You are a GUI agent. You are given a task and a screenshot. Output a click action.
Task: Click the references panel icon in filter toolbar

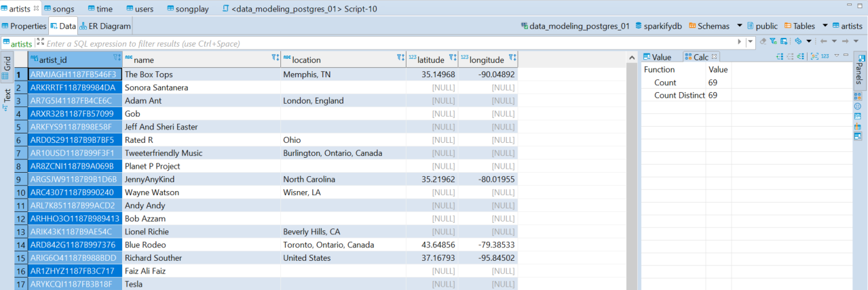click(x=799, y=42)
